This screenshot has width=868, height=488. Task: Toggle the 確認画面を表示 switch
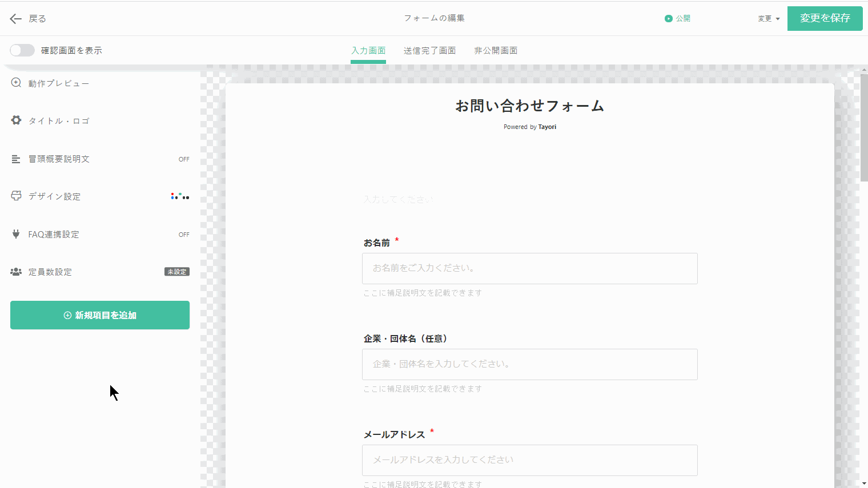[22, 50]
